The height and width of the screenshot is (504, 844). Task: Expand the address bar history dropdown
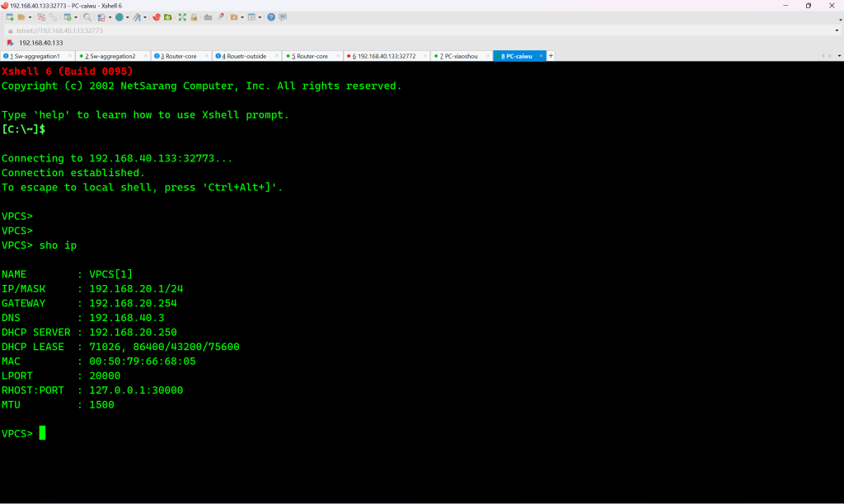pyautogui.click(x=837, y=30)
